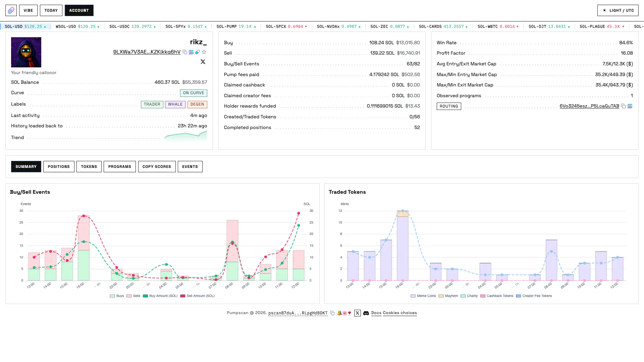Open Cookies choices link
Screen dimensions: 644x362
(x=400, y=313)
